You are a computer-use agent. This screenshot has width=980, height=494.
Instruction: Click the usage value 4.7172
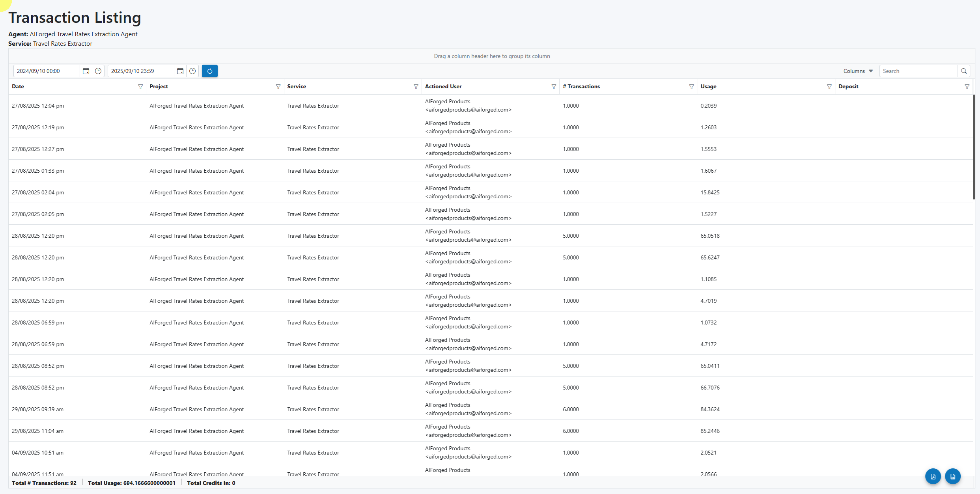pos(708,344)
